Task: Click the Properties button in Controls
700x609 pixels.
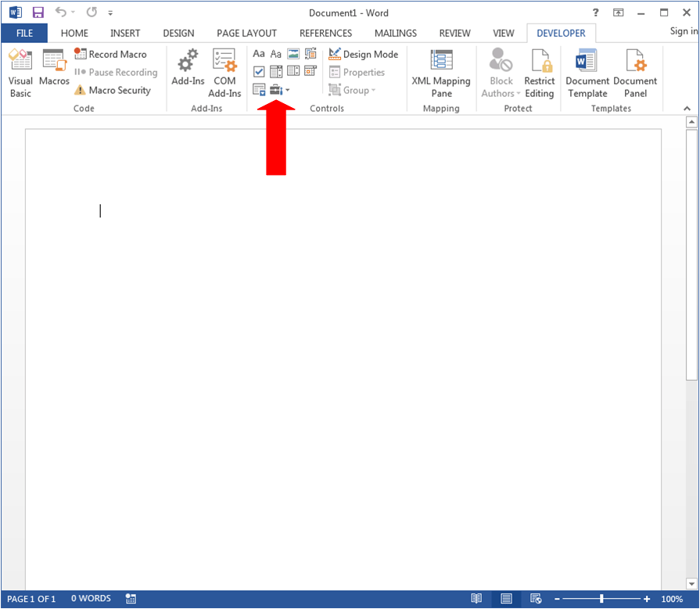Action: click(357, 72)
